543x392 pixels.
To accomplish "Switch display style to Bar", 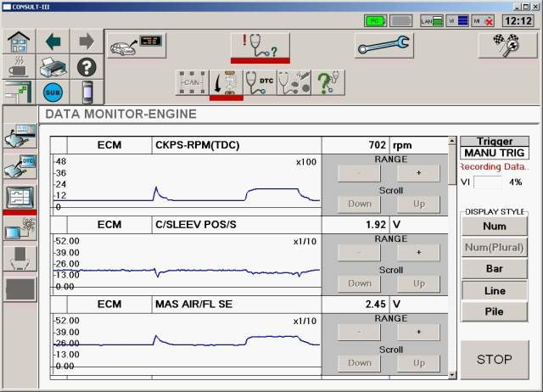I will [494, 269].
